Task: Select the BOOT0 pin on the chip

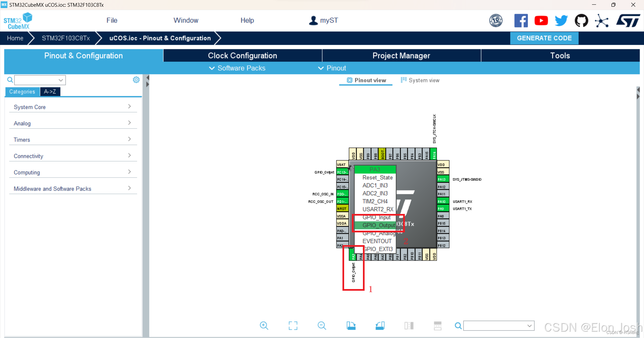Action: coord(382,154)
